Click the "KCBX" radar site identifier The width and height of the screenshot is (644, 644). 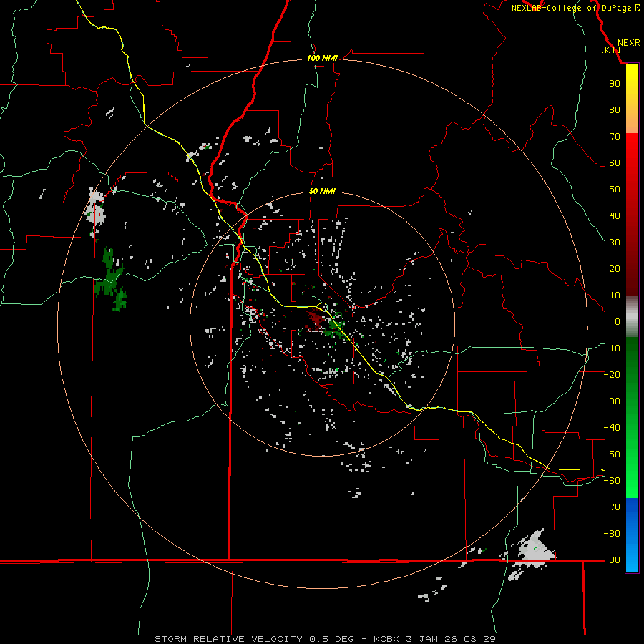click(x=386, y=639)
